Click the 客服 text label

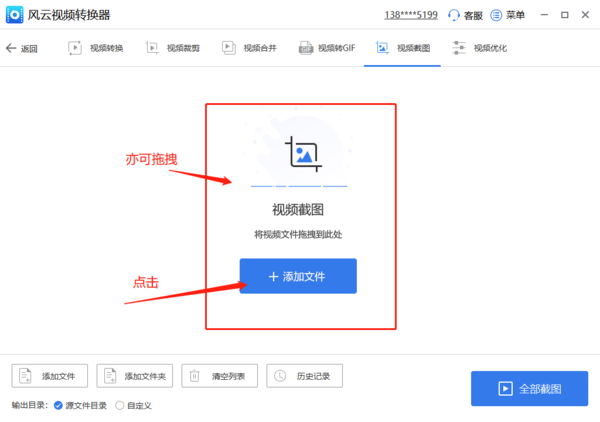point(473,16)
